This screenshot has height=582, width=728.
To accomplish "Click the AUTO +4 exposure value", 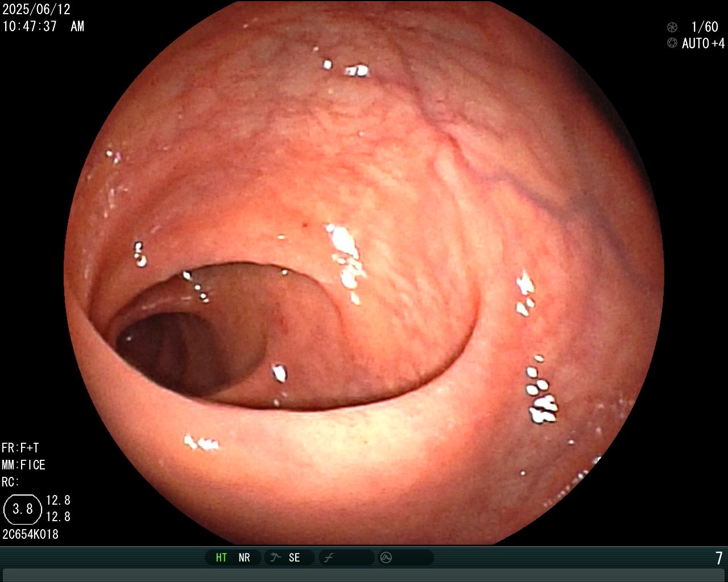I will point(704,43).
